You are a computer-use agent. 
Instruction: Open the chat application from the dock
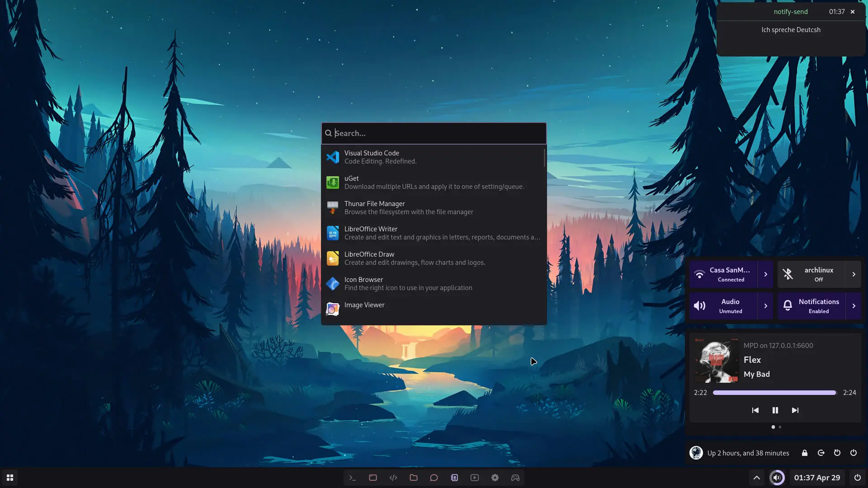point(434,478)
